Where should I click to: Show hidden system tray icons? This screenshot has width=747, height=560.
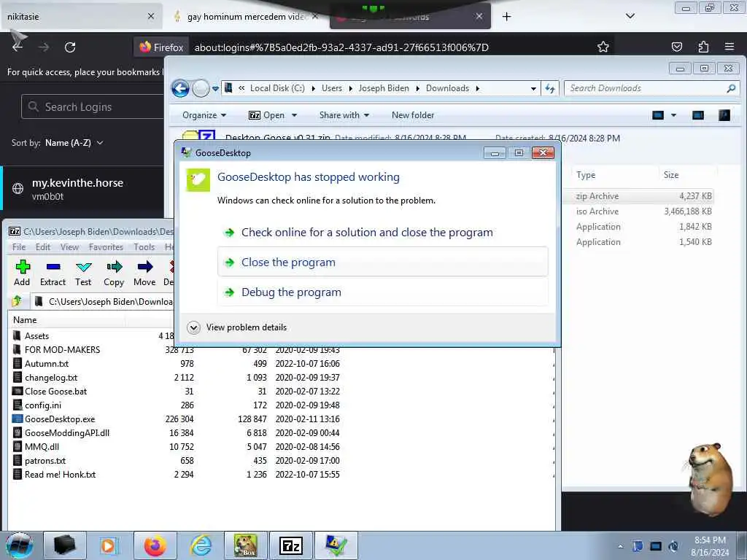620,546
